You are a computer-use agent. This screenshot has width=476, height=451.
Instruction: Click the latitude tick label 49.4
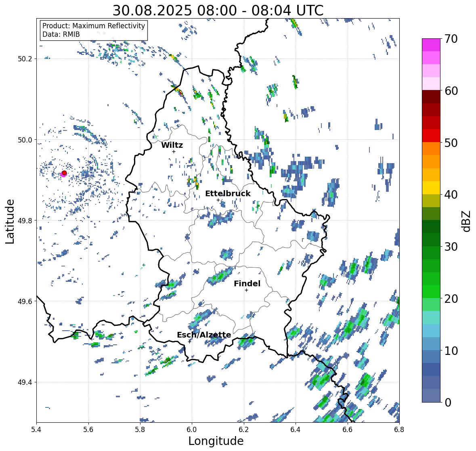pyautogui.click(x=25, y=382)
